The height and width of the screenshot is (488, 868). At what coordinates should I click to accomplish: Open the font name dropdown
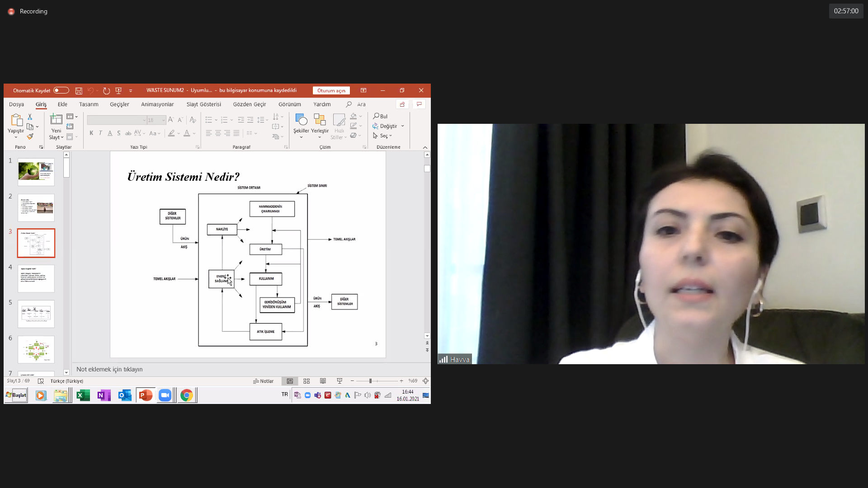[144, 120]
